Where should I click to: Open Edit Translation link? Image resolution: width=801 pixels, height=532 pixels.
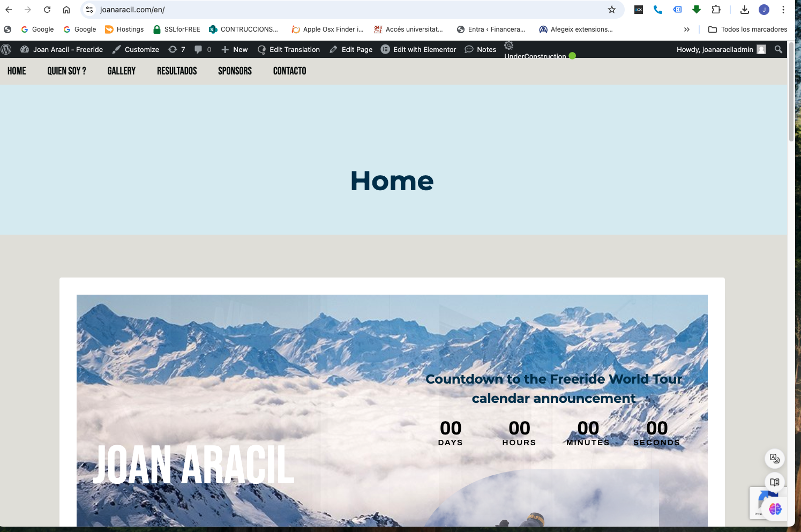pyautogui.click(x=288, y=49)
